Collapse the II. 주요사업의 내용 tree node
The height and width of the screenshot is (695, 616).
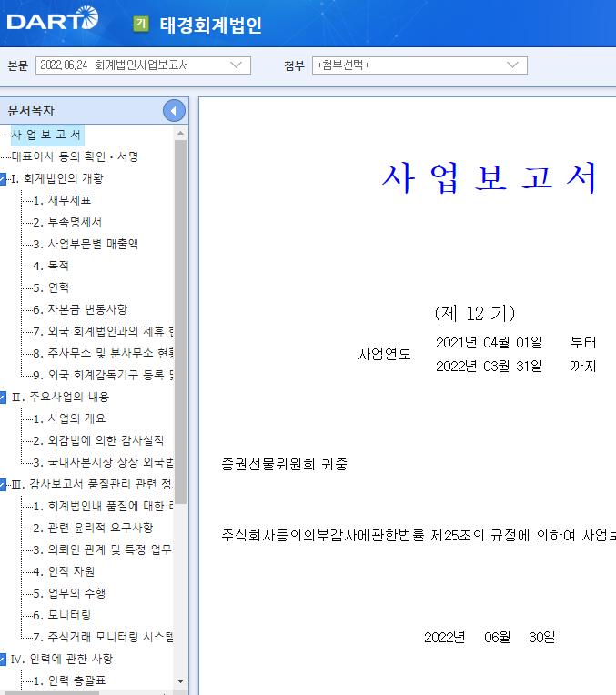[x=3, y=398]
